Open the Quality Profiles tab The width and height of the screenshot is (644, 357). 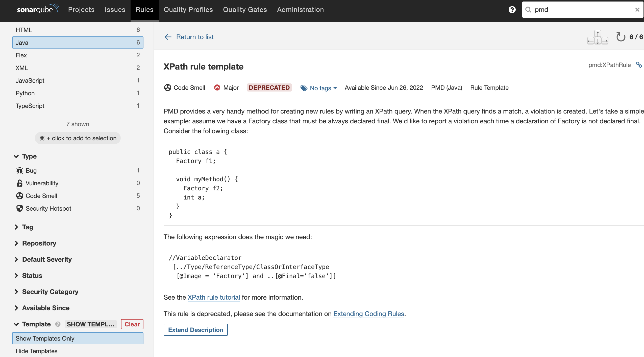click(x=188, y=10)
